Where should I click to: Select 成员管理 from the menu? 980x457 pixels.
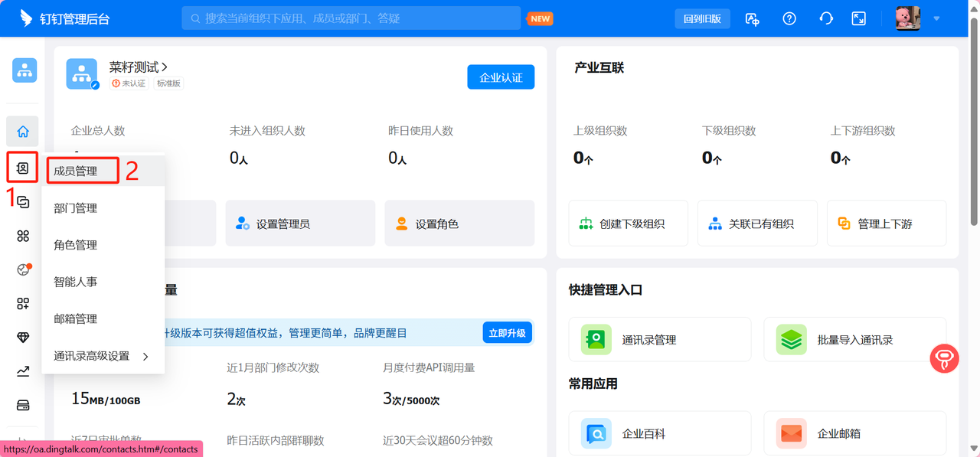[x=76, y=171]
